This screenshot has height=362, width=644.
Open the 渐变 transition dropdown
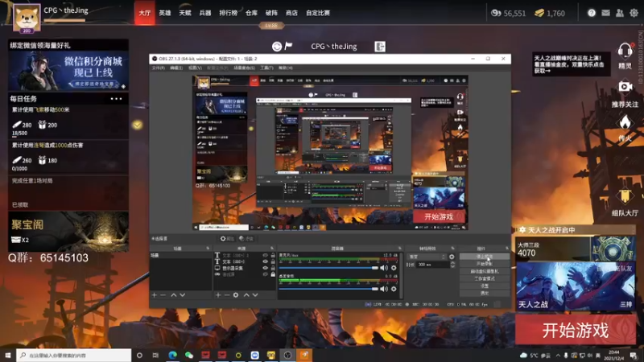point(427,257)
